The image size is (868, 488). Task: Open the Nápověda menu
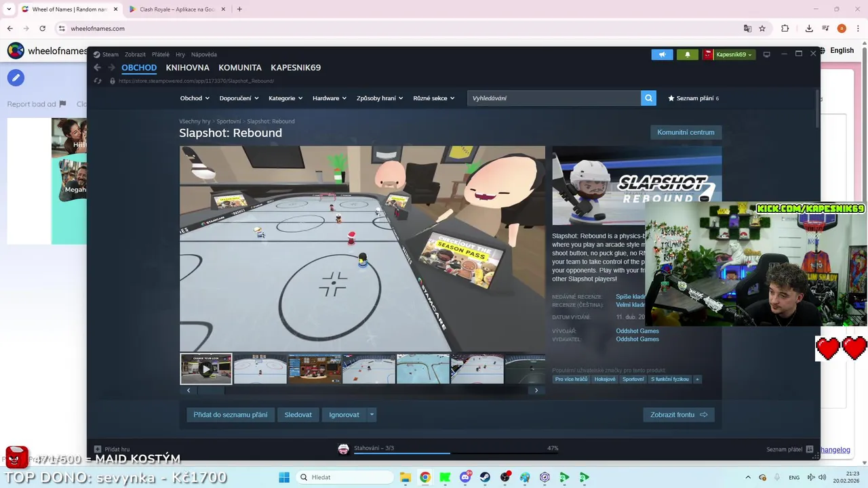[x=204, y=54]
